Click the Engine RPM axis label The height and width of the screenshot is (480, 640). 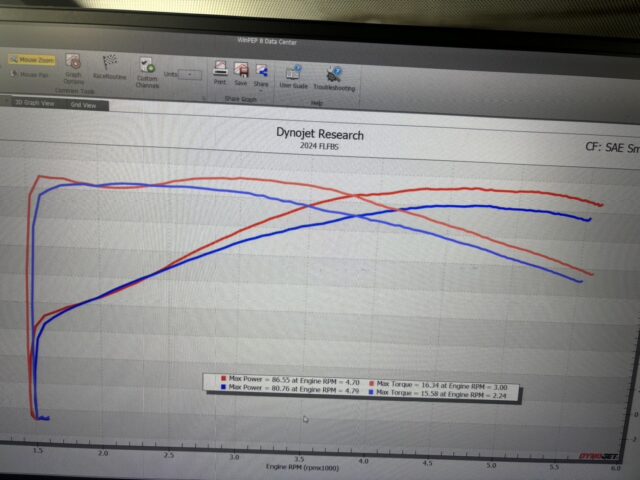click(x=299, y=466)
